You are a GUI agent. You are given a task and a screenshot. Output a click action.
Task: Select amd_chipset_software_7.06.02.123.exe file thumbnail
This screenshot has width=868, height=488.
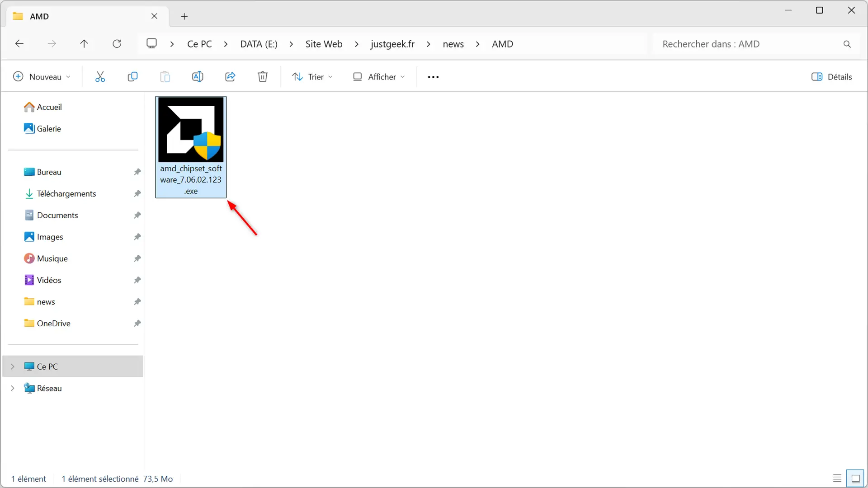click(x=191, y=147)
